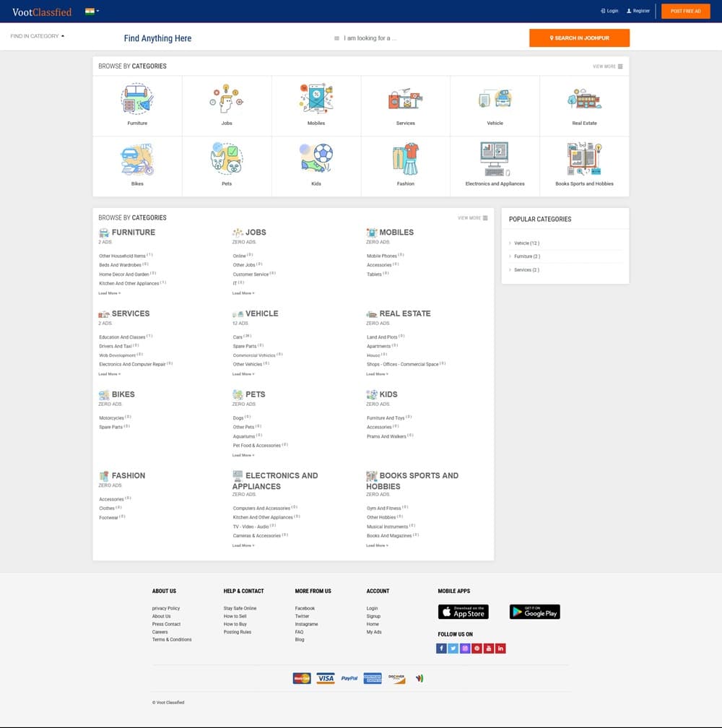Screen dimensions: 722x728
Task: Click Login in the top header
Action: pos(609,12)
